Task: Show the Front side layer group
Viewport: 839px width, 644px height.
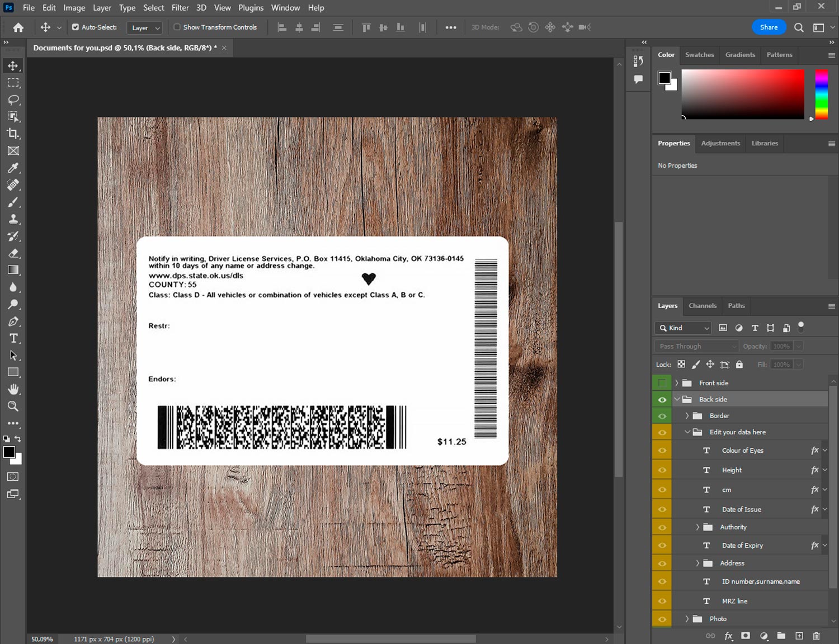Action: coord(662,383)
